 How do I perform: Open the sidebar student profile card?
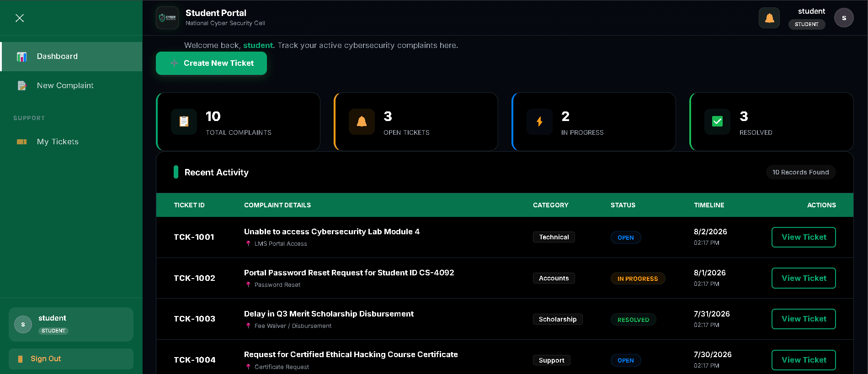click(x=71, y=324)
